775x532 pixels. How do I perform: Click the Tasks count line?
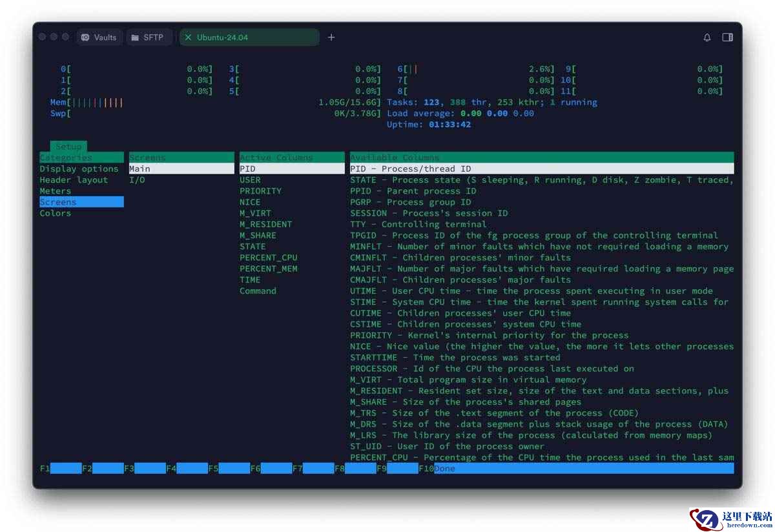tap(492, 102)
